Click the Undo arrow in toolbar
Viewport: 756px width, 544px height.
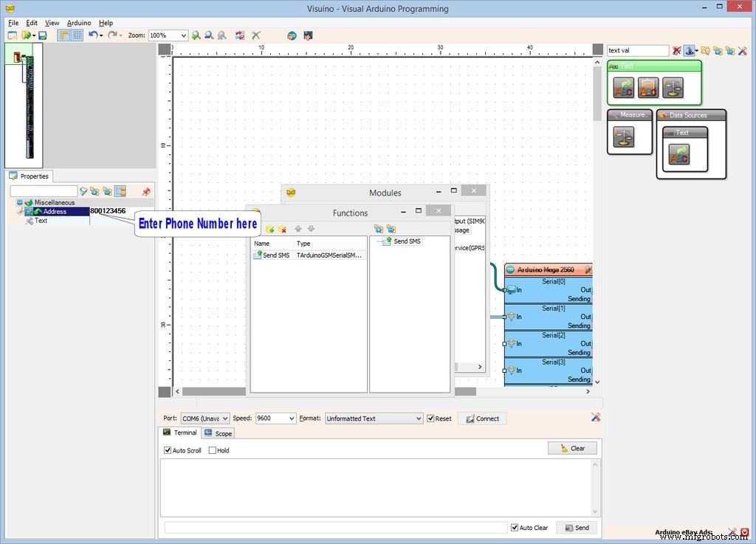92,35
